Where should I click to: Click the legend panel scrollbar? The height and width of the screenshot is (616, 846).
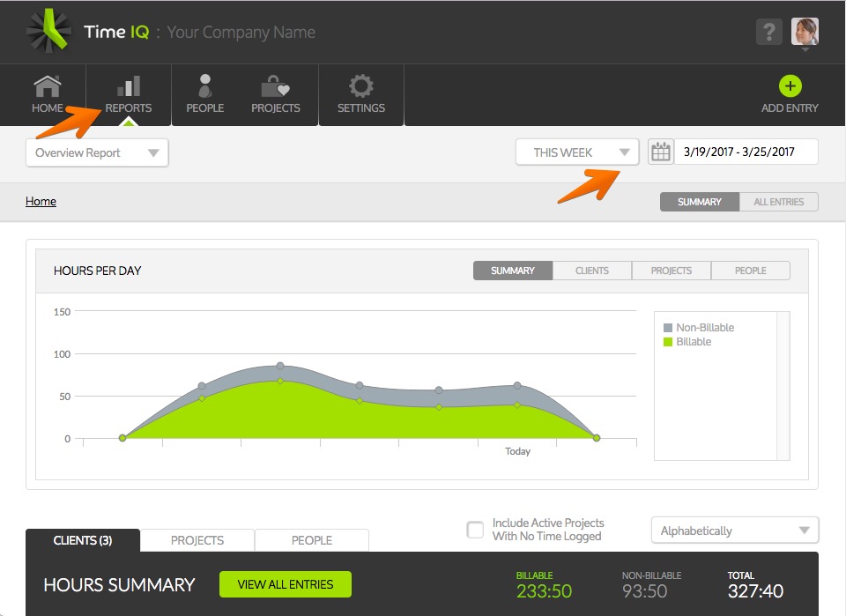pos(783,386)
